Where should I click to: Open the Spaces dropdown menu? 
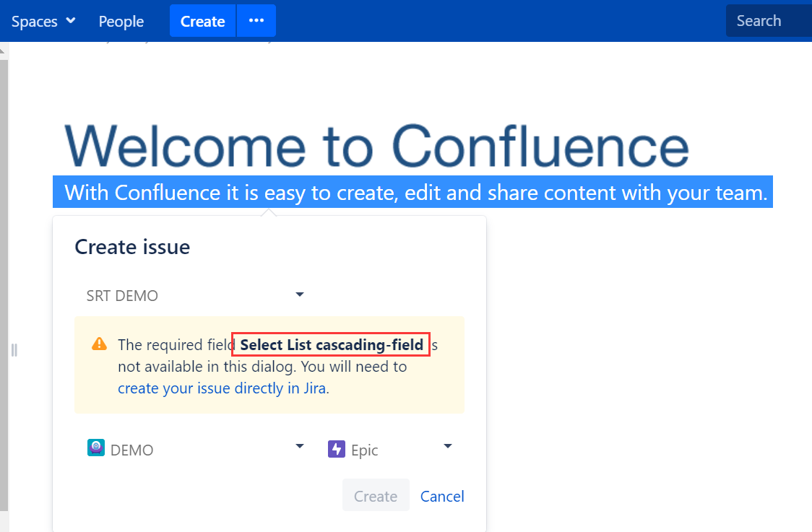click(x=43, y=21)
